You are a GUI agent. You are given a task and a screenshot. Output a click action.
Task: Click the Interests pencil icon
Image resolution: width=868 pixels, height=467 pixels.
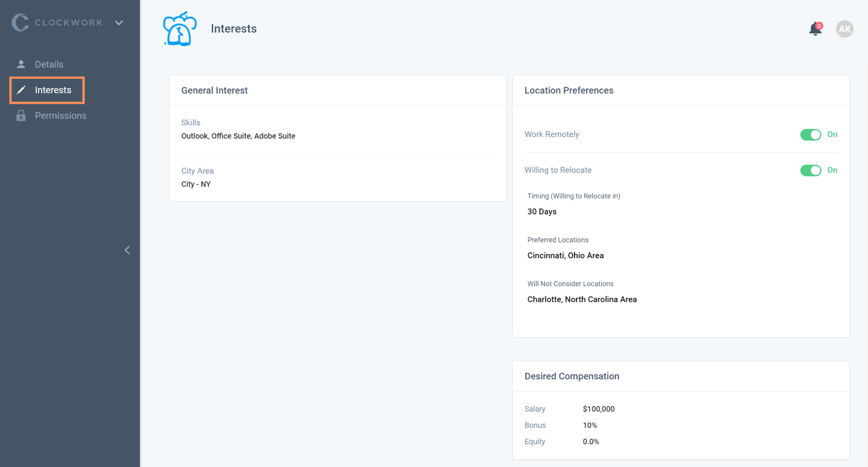(x=21, y=90)
